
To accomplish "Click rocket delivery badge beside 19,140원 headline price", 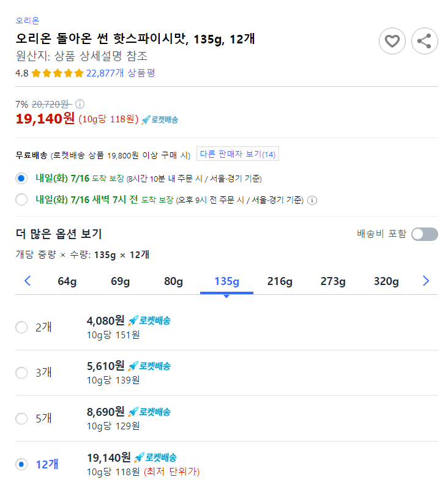I will 160,120.
